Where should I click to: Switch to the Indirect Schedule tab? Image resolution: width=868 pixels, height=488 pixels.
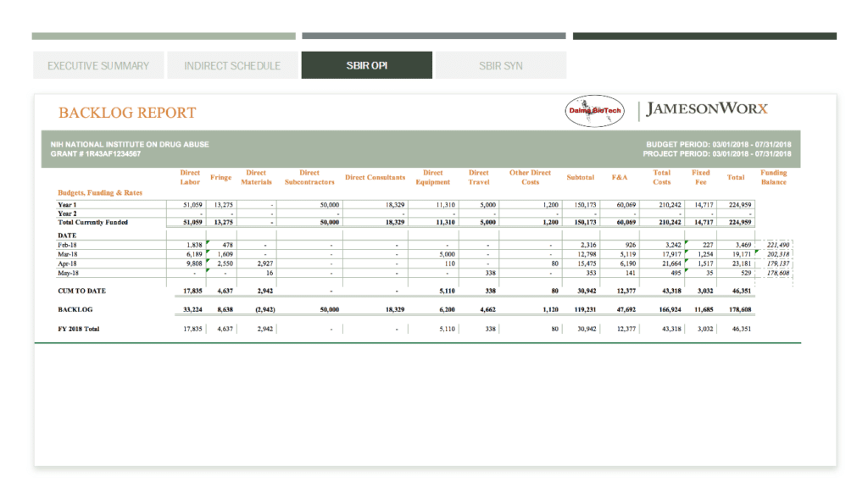tap(232, 65)
